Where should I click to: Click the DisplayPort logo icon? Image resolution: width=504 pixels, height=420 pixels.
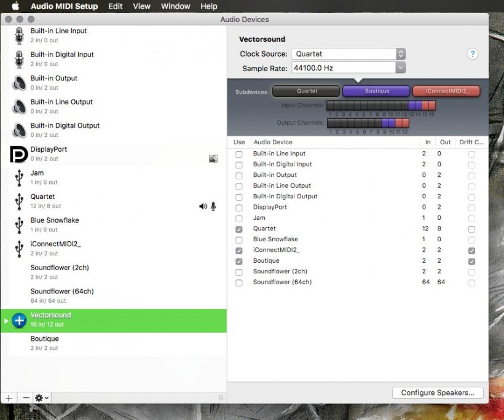point(18,154)
